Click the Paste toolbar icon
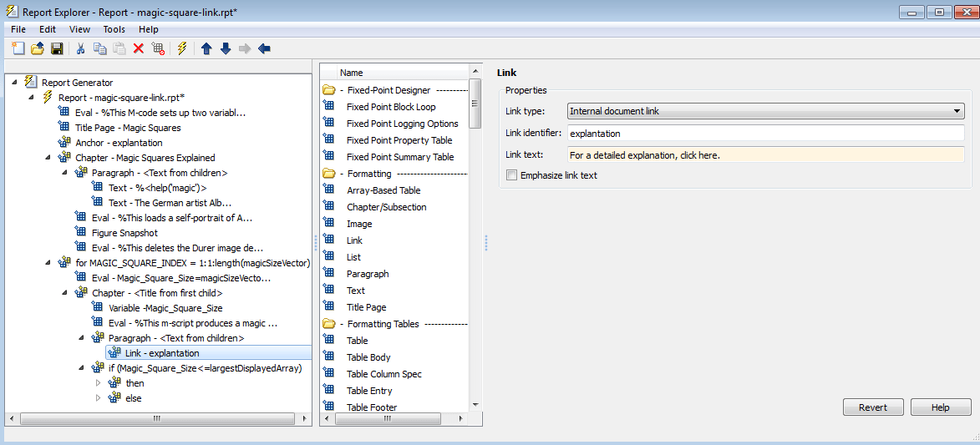The image size is (980, 445). point(119,48)
